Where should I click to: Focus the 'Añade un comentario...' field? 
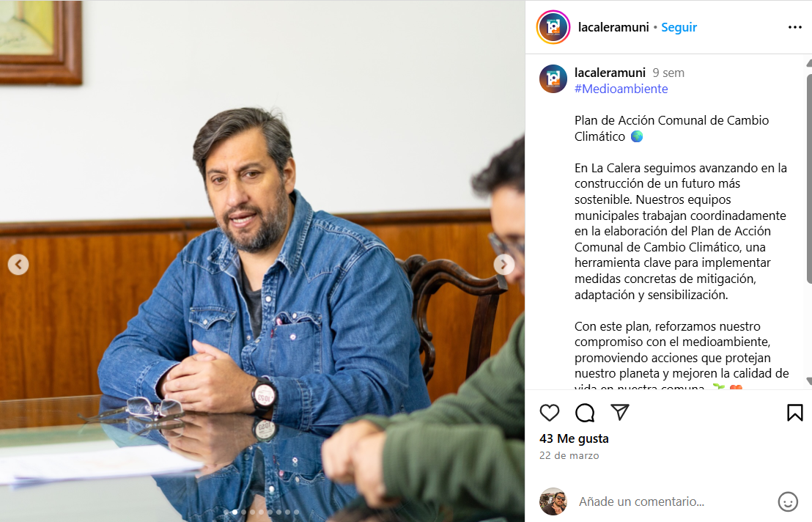673,501
